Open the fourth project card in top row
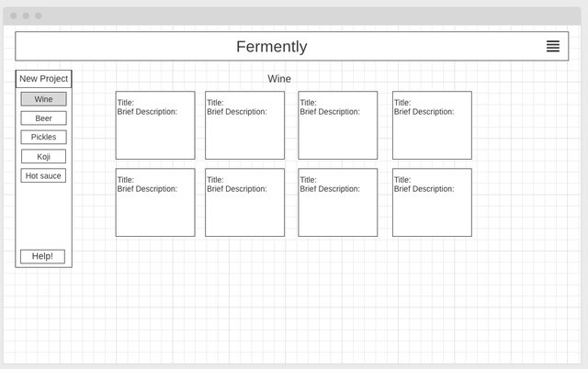588x369 pixels. [x=432, y=125]
